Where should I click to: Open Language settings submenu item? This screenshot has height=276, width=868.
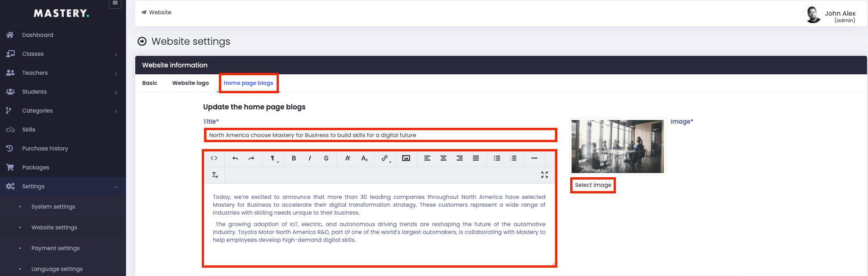(x=57, y=269)
